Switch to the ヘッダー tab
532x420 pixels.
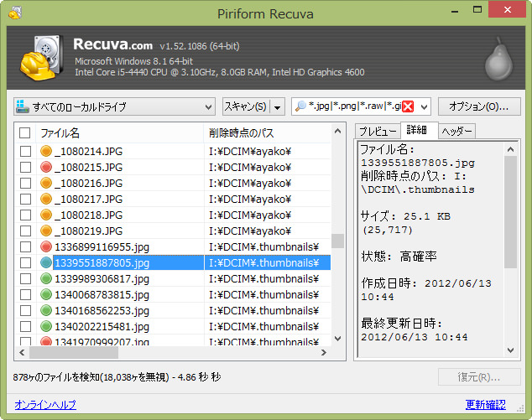tap(456, 131)
